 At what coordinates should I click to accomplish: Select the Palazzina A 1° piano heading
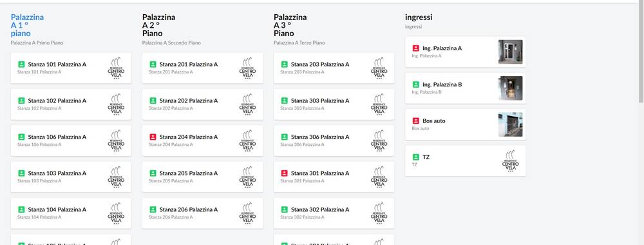27,25
